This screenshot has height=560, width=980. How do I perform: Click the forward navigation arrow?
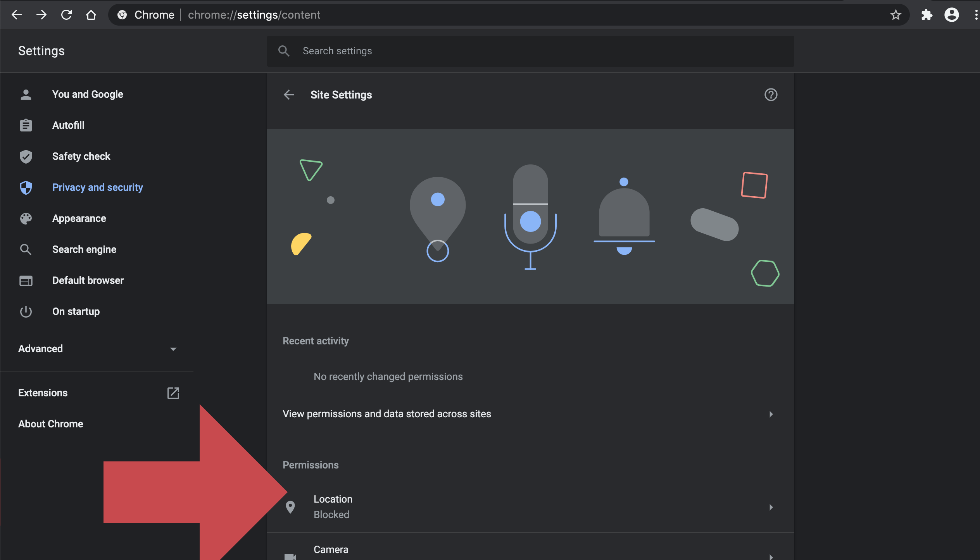[41, 15]
